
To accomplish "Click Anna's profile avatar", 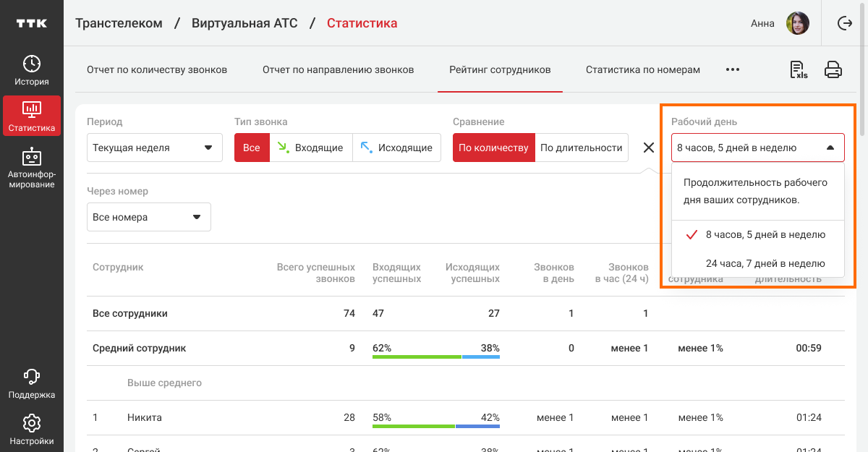I will click(797, 23).
